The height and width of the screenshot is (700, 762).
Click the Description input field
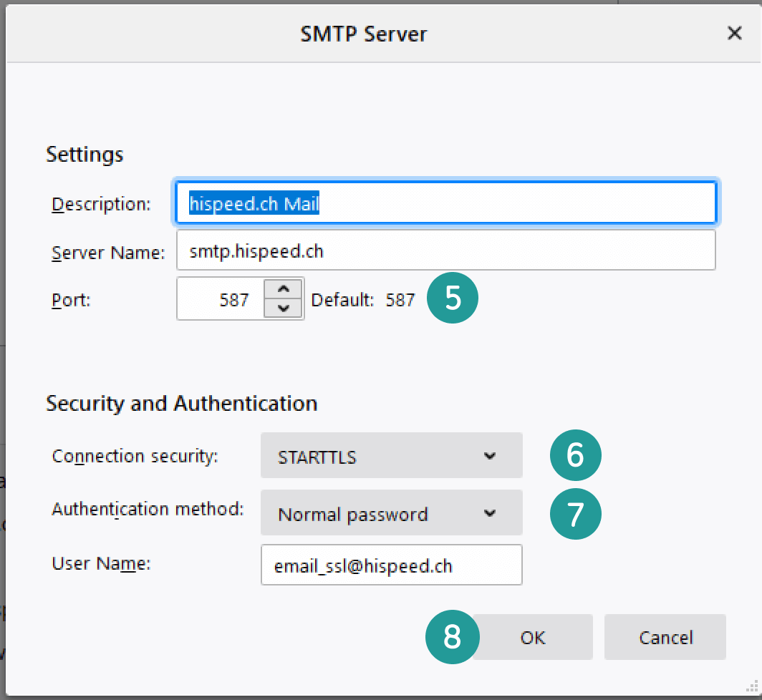point(445,203)
